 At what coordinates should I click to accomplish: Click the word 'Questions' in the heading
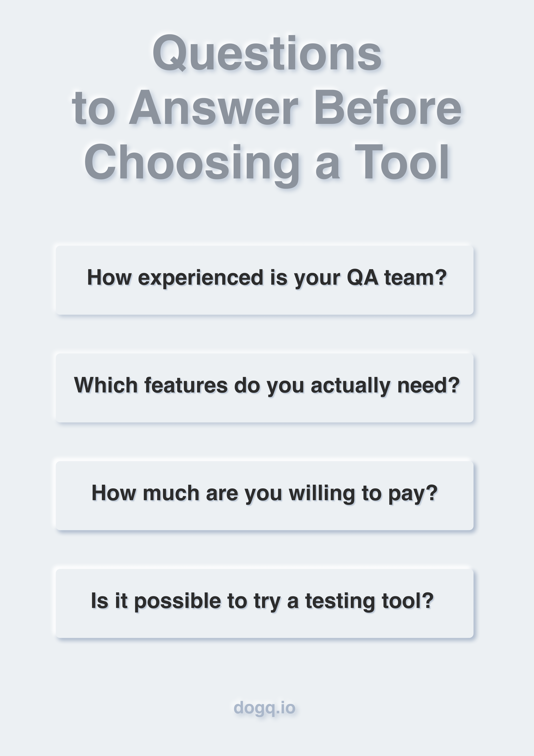tap(267, 54)
